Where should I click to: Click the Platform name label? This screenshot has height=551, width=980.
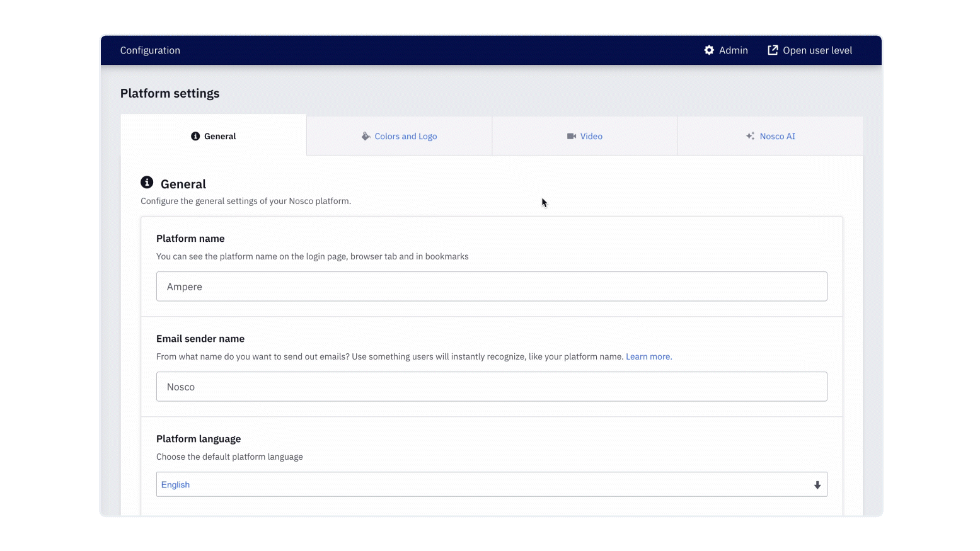190,239
